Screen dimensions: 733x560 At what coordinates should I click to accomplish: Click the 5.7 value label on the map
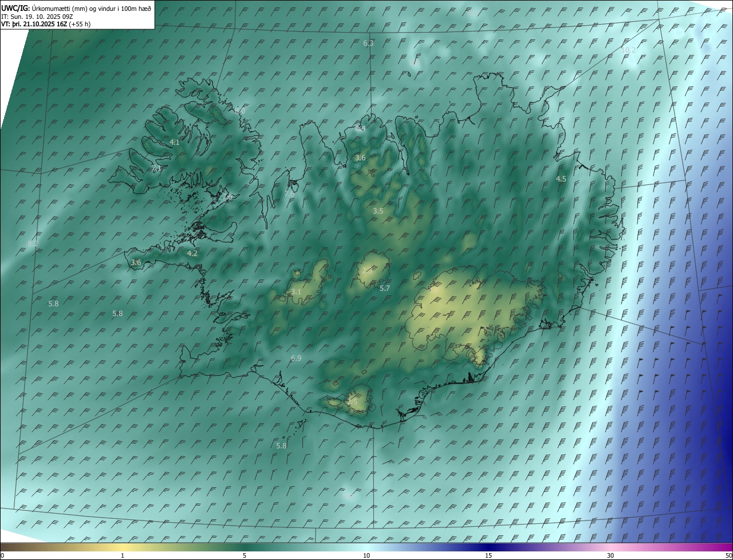(x=385, y=289)
